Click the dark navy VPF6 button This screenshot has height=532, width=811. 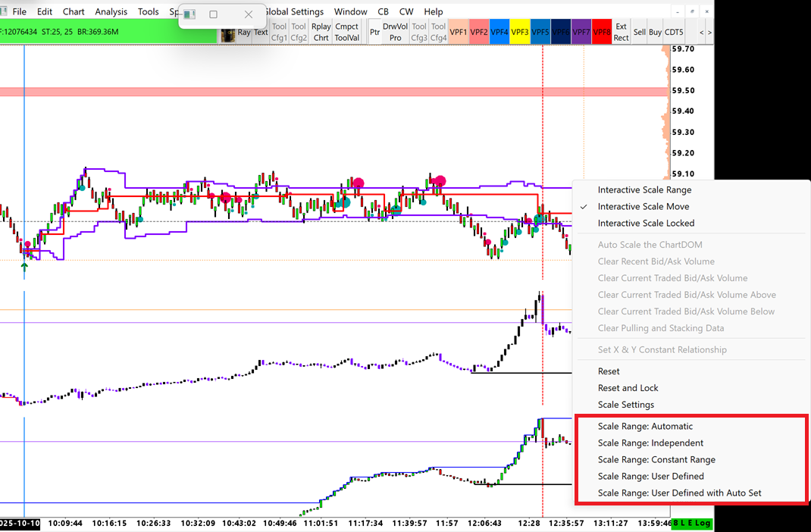561,32
